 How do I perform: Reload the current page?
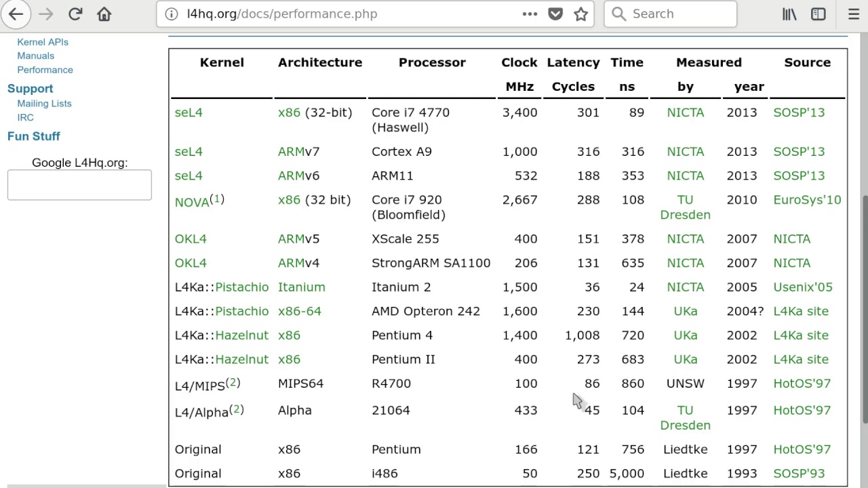(75, 14)
